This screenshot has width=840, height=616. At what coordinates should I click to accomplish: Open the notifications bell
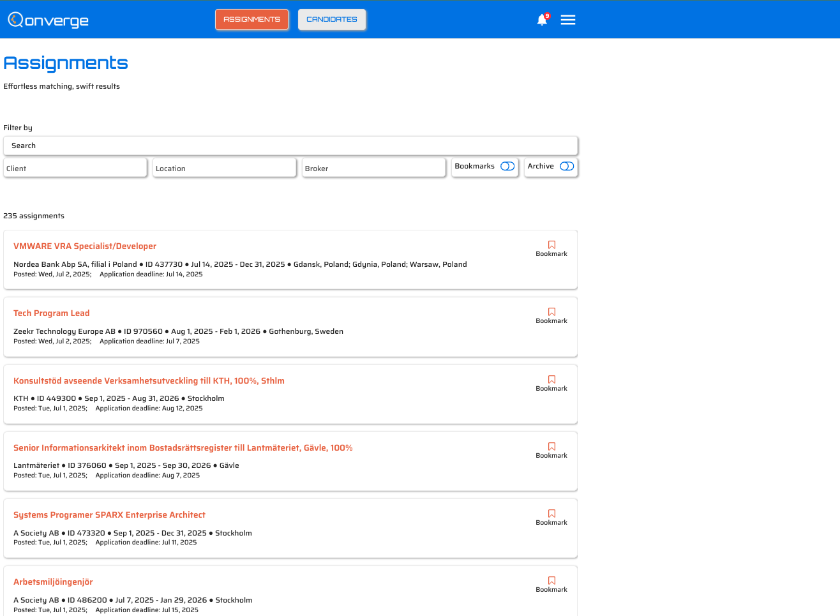542,20
